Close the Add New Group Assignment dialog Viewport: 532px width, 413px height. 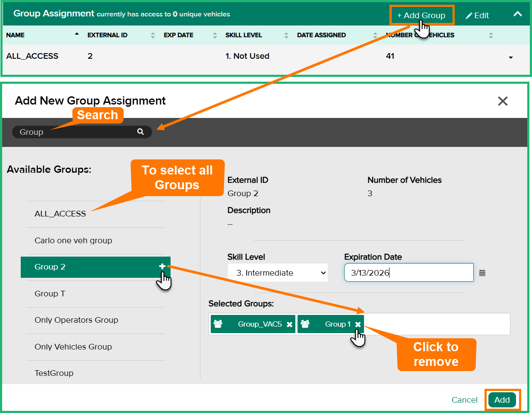click(x=503, y=101)
